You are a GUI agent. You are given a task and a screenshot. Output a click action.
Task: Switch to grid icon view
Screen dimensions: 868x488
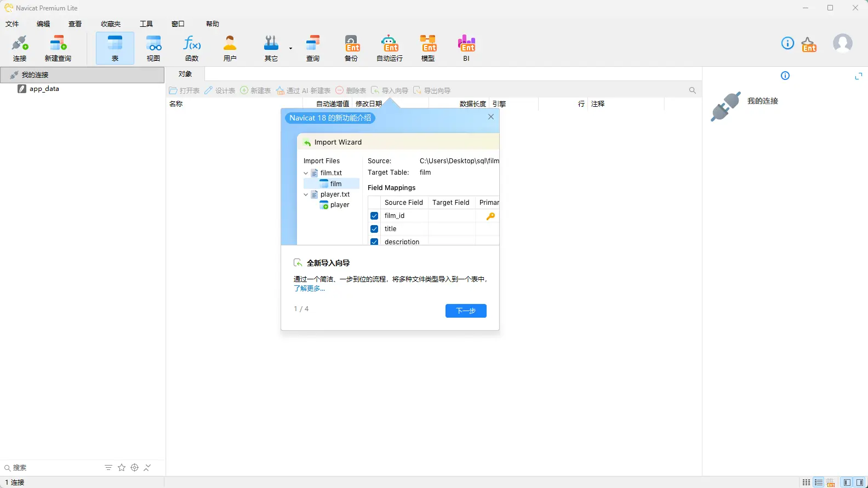click(806, 483)
